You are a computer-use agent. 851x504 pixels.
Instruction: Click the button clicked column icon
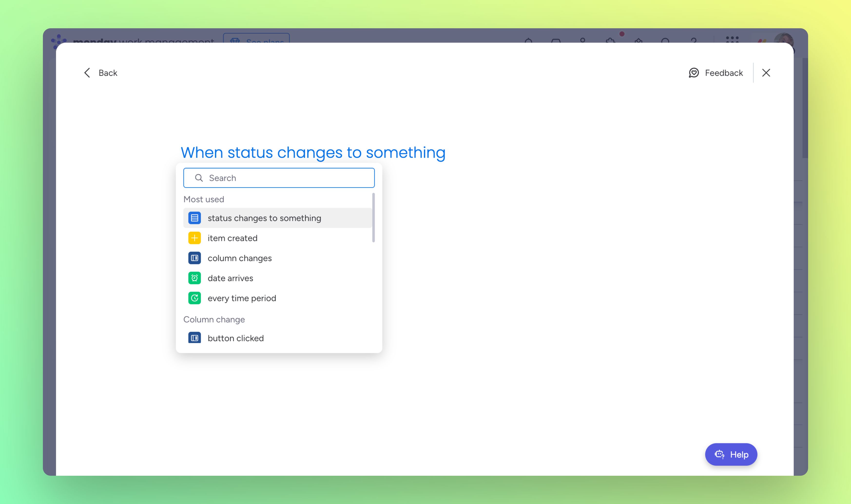tap(194, 338)
